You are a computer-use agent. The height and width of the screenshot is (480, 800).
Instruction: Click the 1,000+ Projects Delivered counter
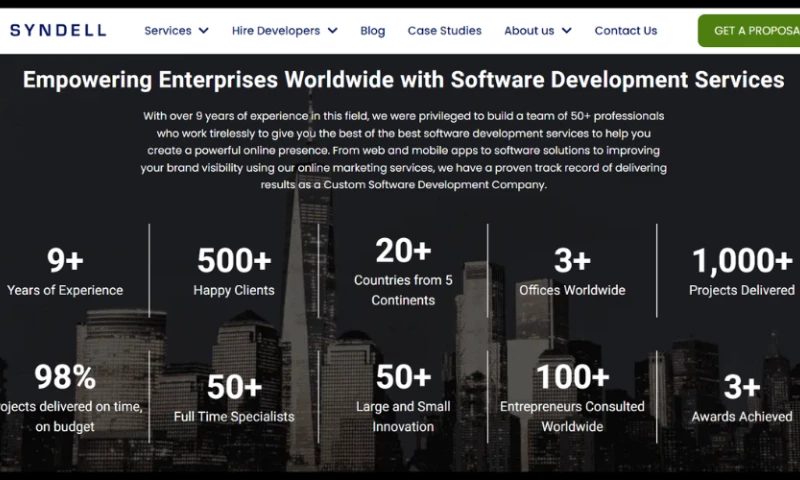pyautogui.click(x=741, y=272)
